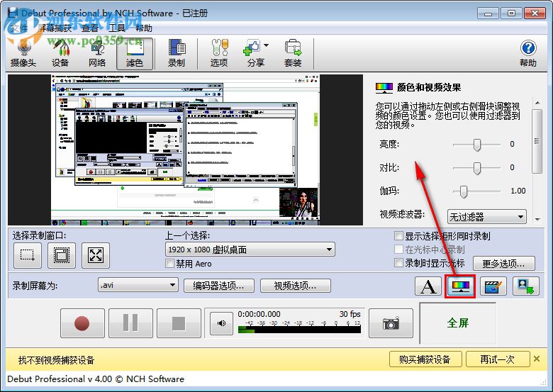This screenshot has height=392, width=553.
Task: Click the 对比 contrast slider handle
Action: tap(477, 168)
